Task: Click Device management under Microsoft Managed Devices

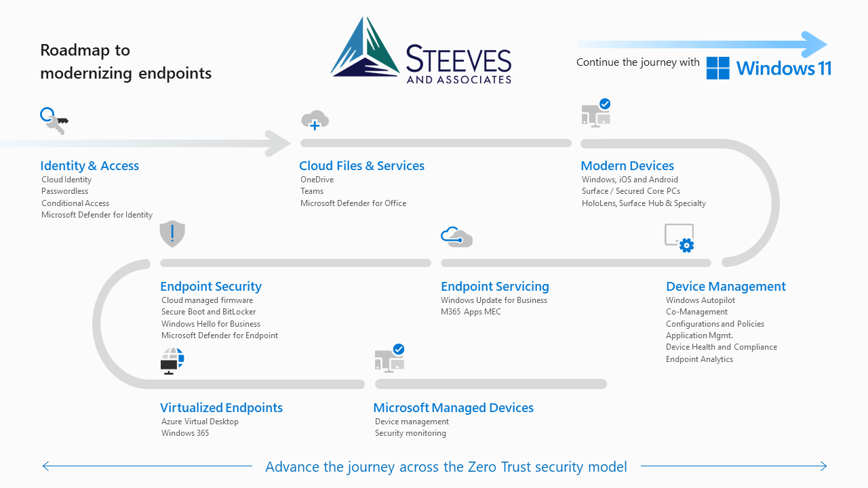Action: click(x=412, y=422)
